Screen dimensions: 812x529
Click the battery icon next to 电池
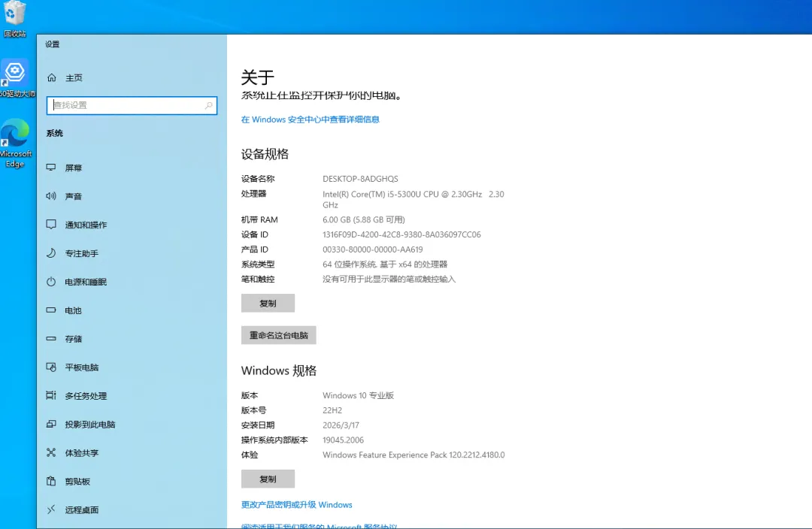tap(51, 310)
